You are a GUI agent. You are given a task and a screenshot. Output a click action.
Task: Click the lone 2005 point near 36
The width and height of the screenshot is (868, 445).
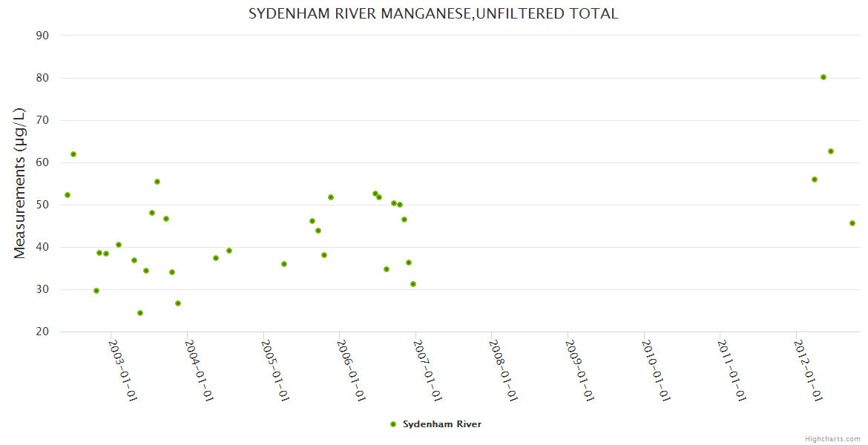click(284, 264)
